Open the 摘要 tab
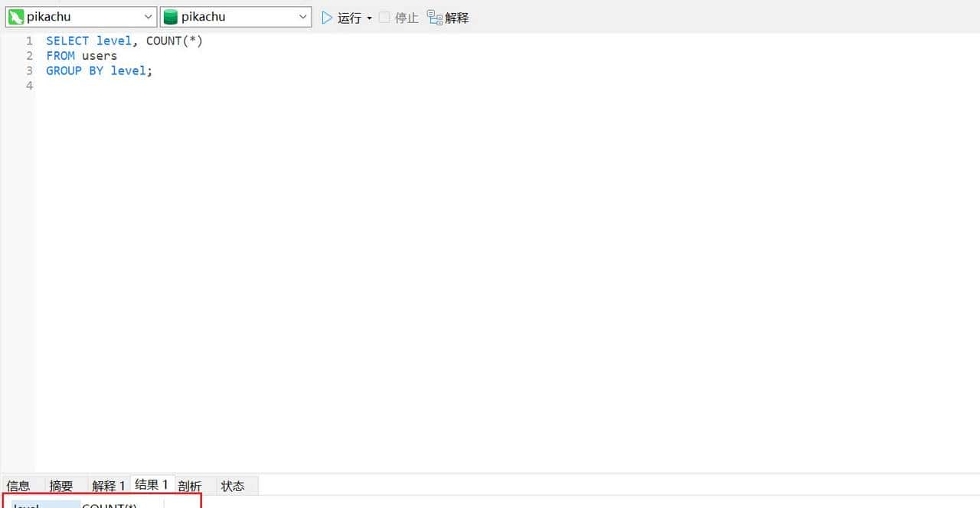 (x=61, y=485)
